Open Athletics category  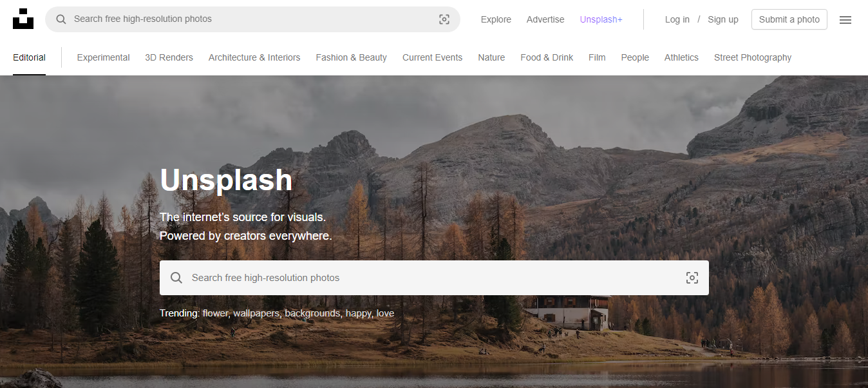pyautogui.click(x=681, y=57)
